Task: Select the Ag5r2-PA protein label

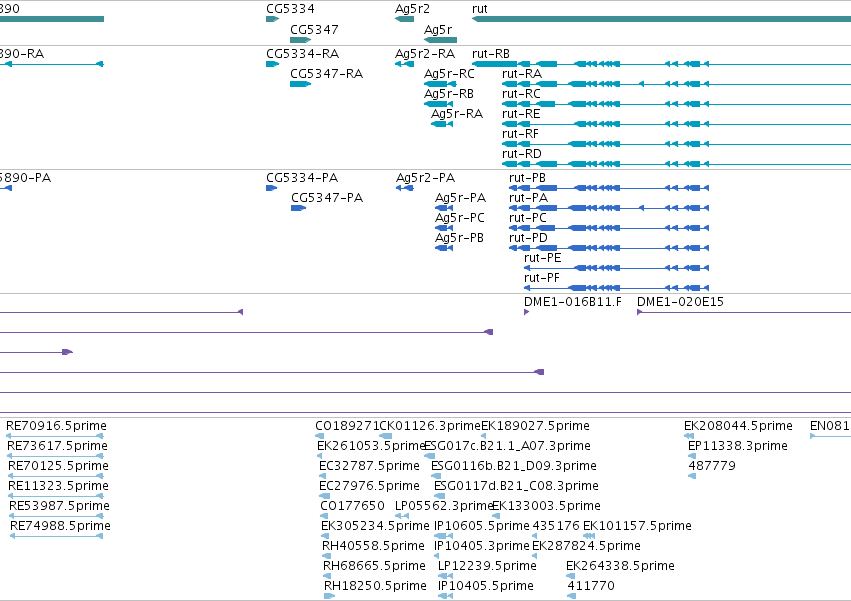Action: [426, 178]
